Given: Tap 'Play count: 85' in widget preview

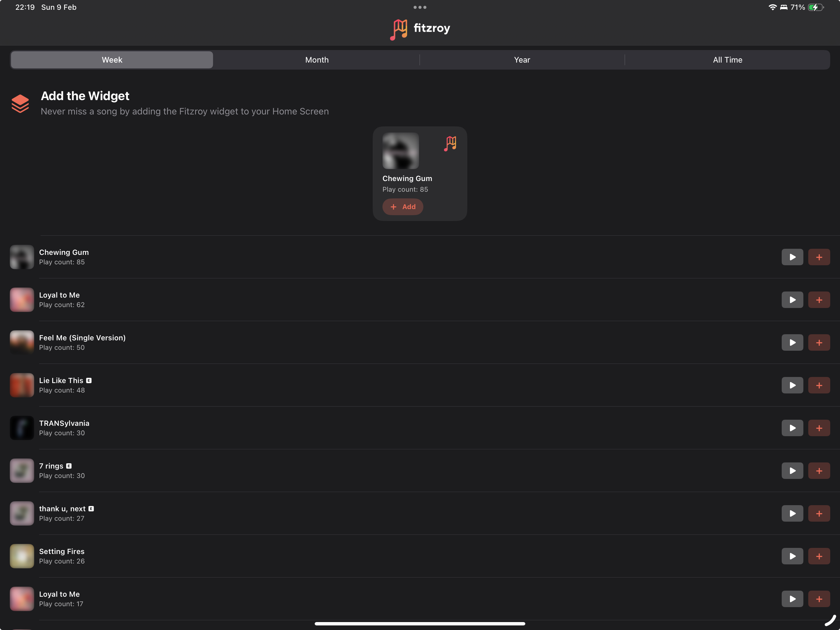Looking at the screenshot, I should (x=405, y=190).
